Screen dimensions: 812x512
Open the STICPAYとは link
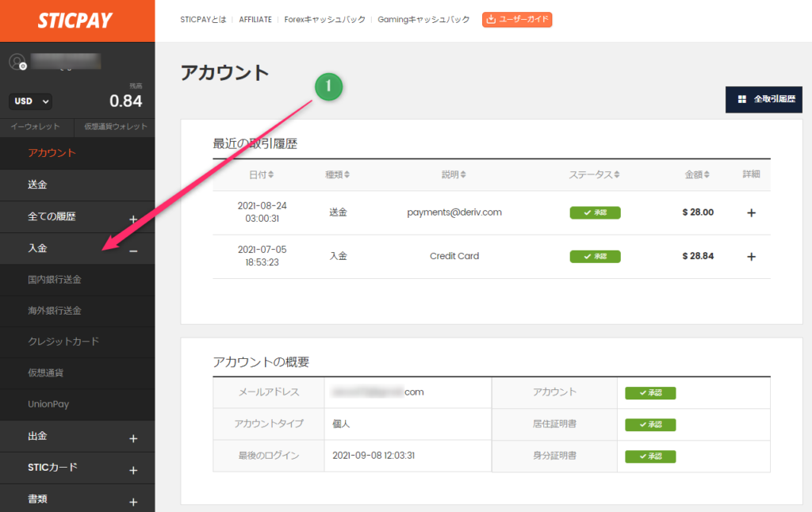[203, 19]
